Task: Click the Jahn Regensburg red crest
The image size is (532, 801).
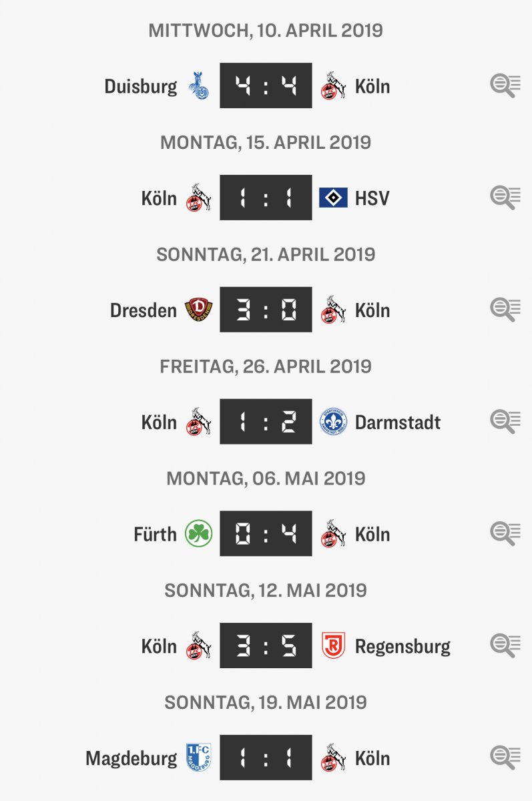Action: pyautogui.click(x=333, y=646)
